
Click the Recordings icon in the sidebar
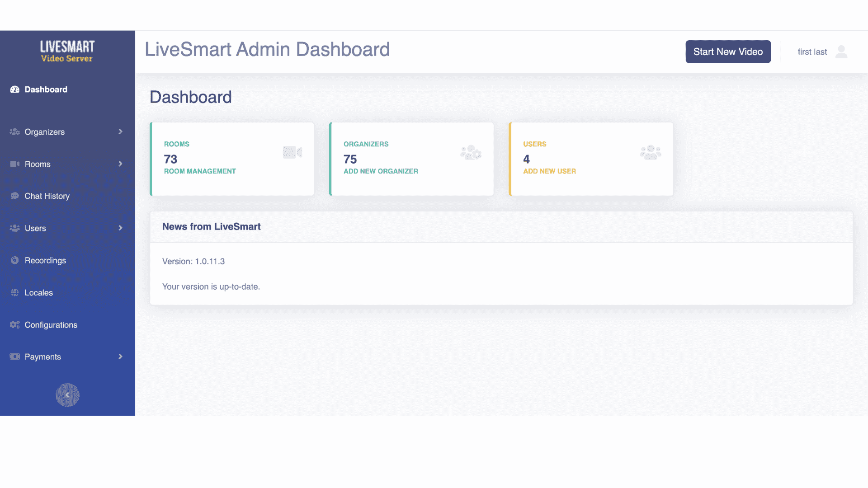tap(14, 260)
